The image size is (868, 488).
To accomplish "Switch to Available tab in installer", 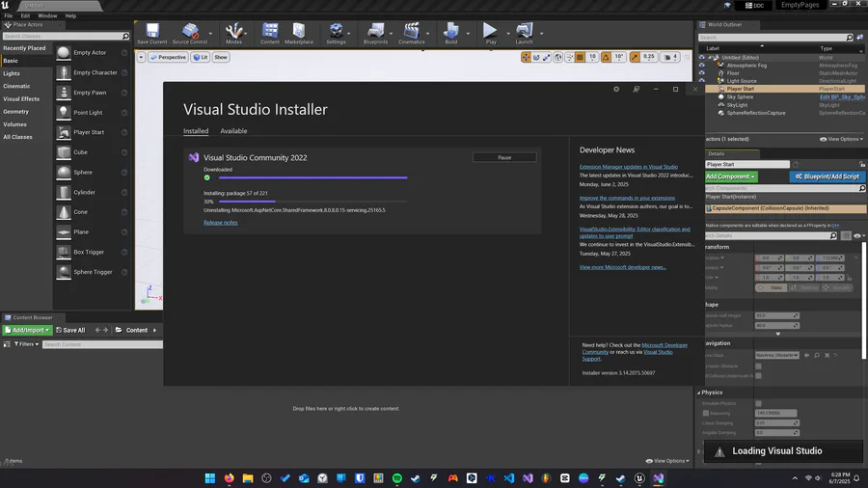I will click(x=233, y=131).
